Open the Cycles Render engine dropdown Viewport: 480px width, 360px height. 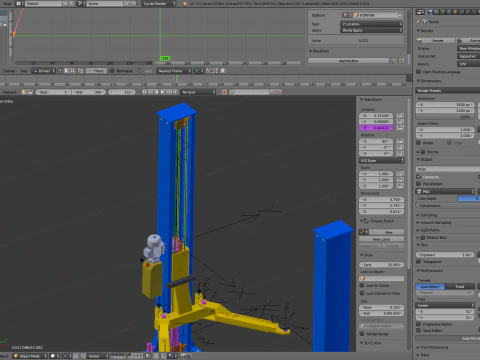point(159,3)
